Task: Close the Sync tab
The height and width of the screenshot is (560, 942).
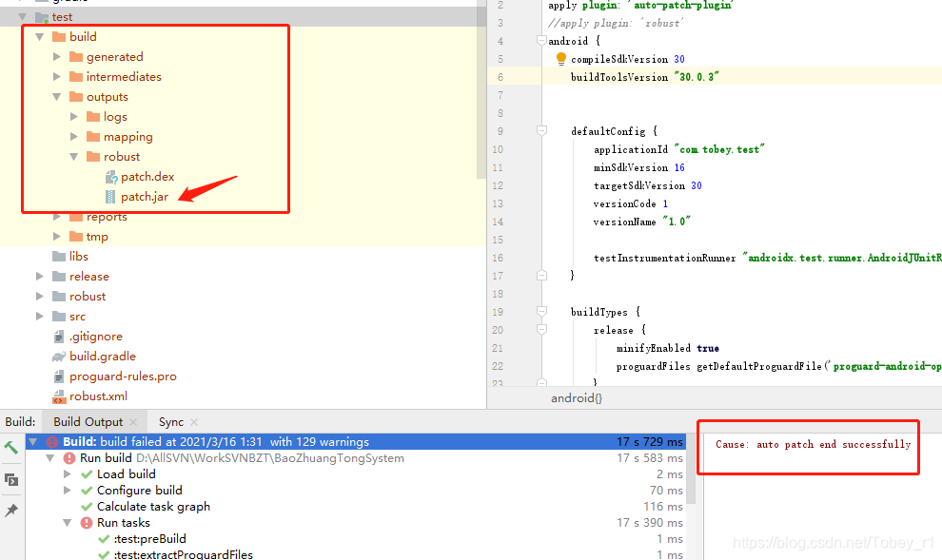Action: tap(193, 422)
